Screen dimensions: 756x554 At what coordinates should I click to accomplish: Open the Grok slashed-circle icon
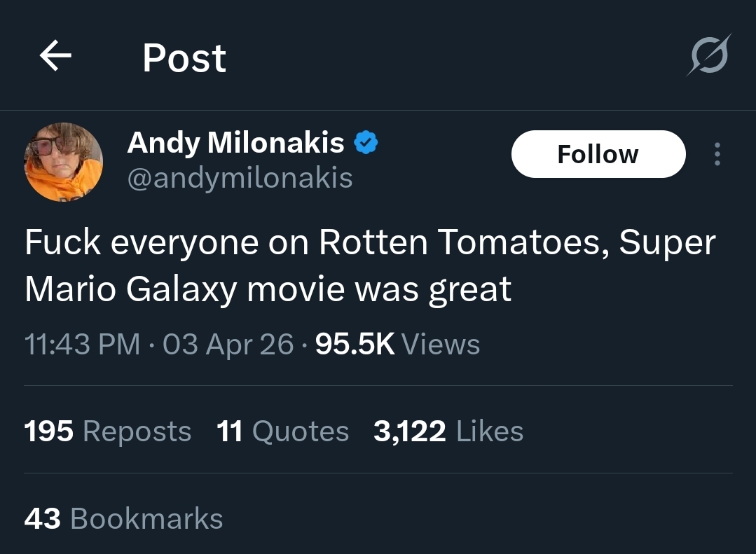click(708, 55)
